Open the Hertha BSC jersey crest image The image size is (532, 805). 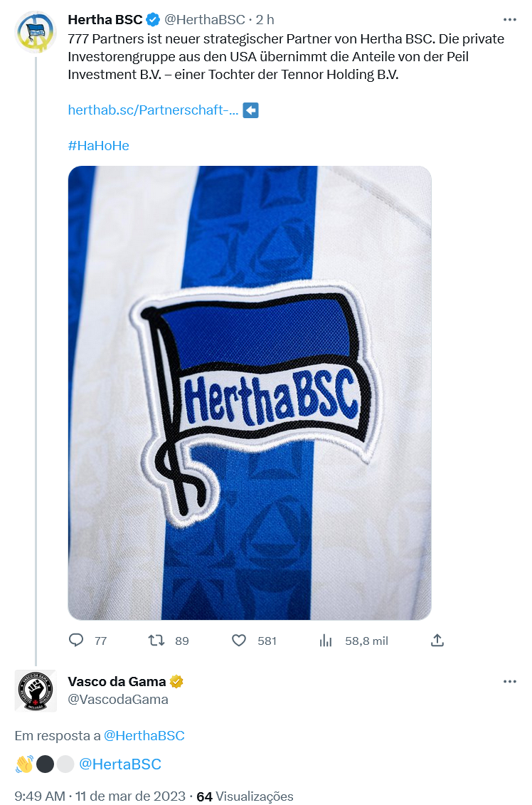click(250, 393)
